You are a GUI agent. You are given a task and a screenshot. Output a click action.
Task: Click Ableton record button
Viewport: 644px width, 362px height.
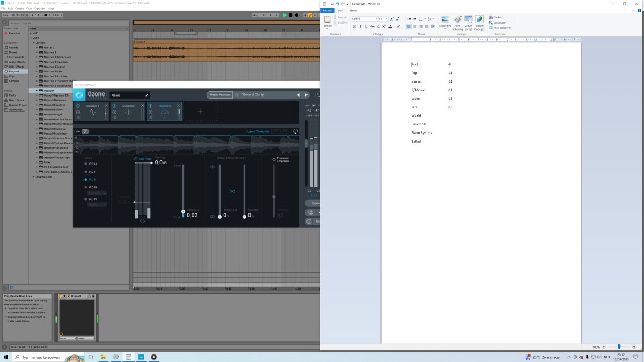click(296, 15)
